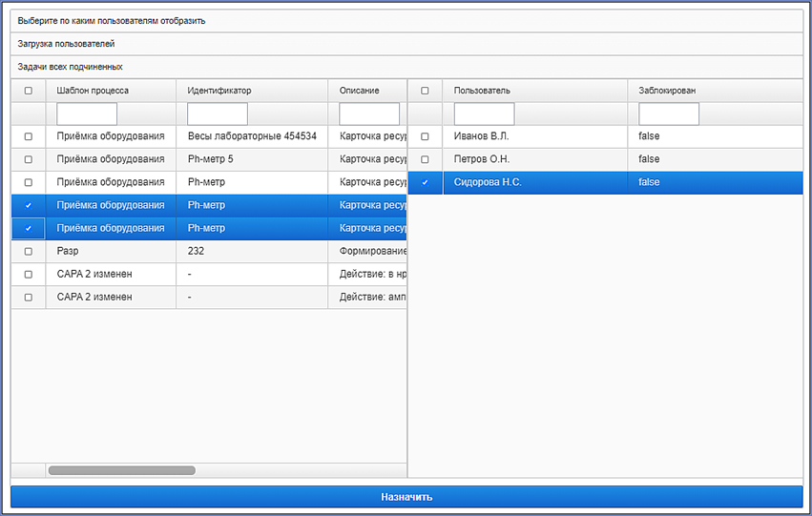Screen dimensions: 812x516
Task: Toggle select-all checkbox in tasks table header
Action: pos(29,91)
